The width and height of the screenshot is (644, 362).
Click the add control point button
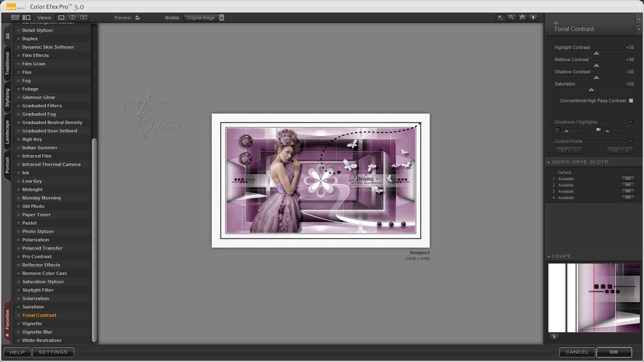[620, 150]
